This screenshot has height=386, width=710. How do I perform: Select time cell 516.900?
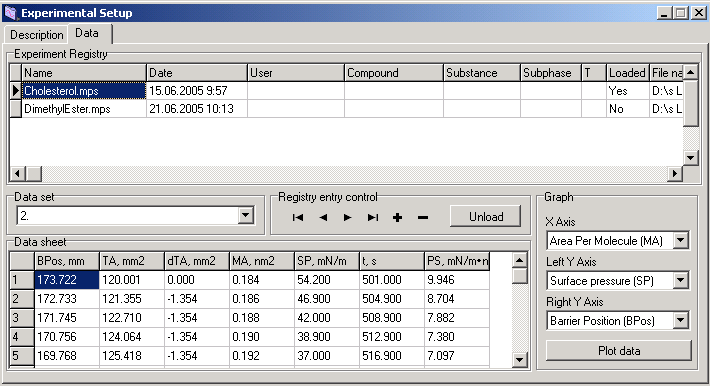click(392, 356)
